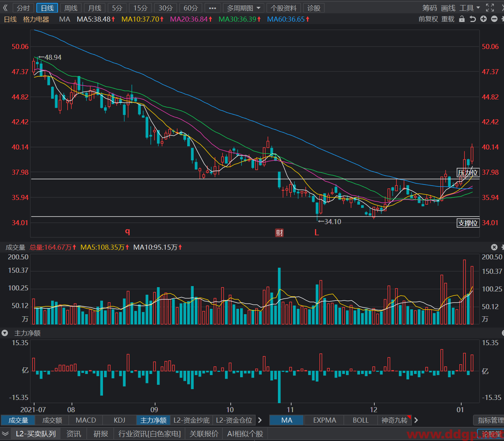Close the 成交量 volume panel
The image size is (504, 441).
494,247
